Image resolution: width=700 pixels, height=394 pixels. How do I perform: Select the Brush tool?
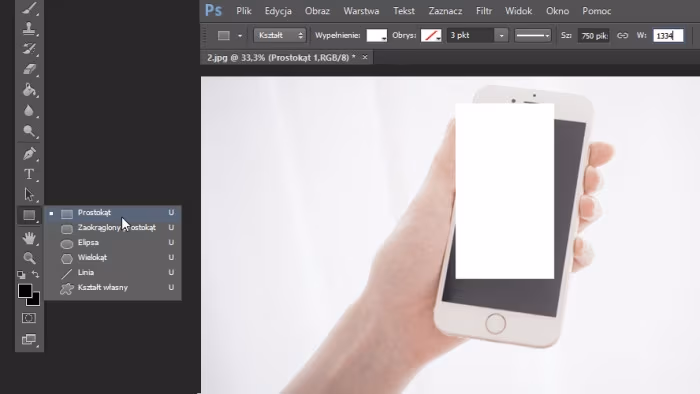[x=29, y=8]
